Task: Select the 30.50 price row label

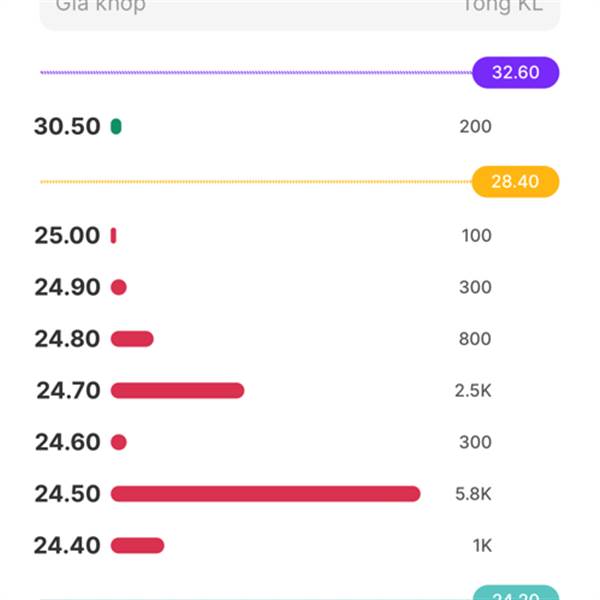Action: point(67,127)
